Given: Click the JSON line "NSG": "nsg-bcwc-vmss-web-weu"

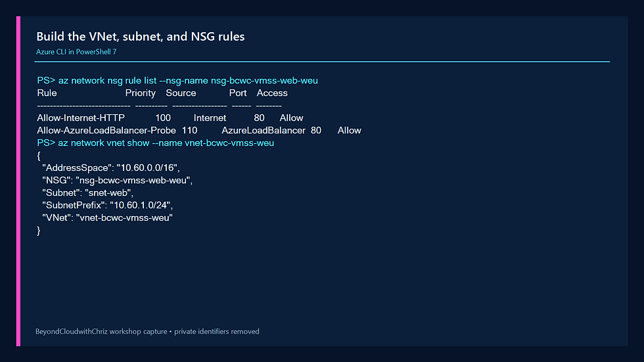Looking at the screenshot, I should point(118,181).
